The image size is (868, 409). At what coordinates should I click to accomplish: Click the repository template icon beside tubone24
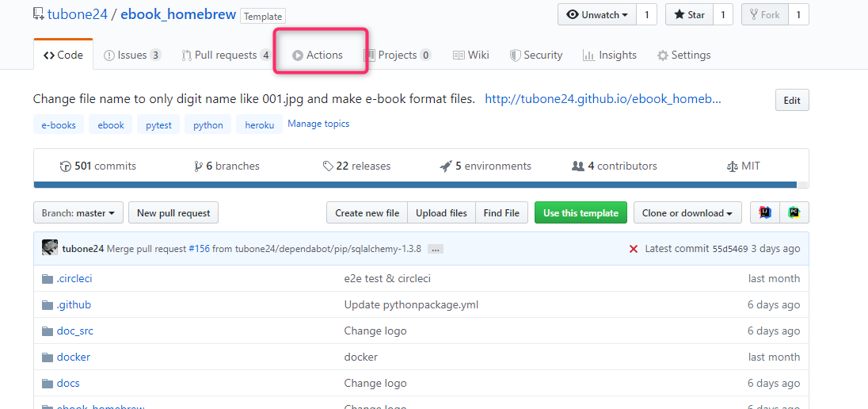[39, 13]
